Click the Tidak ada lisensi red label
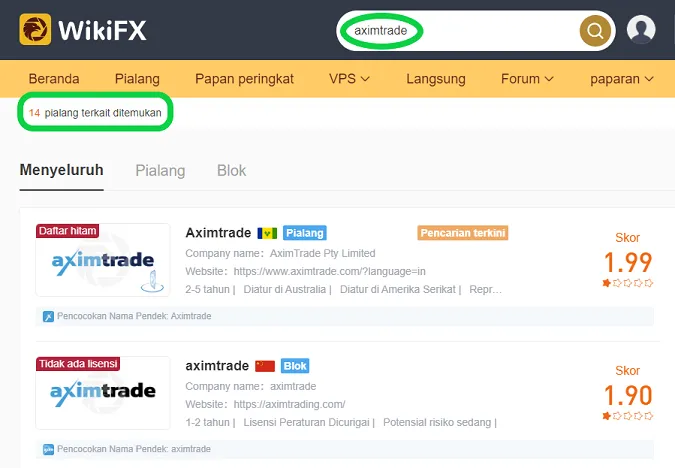Screen dimensions: 675x468 pos(78,364)
